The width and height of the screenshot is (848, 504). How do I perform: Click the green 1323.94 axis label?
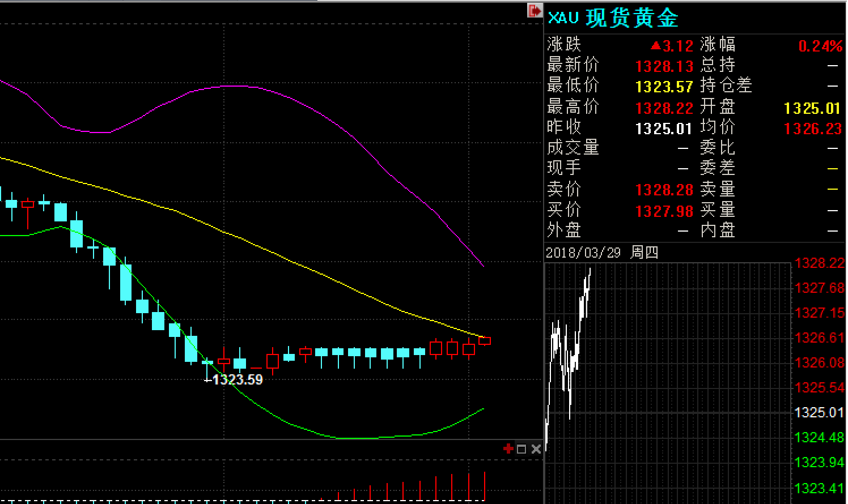tap(820, 463)
